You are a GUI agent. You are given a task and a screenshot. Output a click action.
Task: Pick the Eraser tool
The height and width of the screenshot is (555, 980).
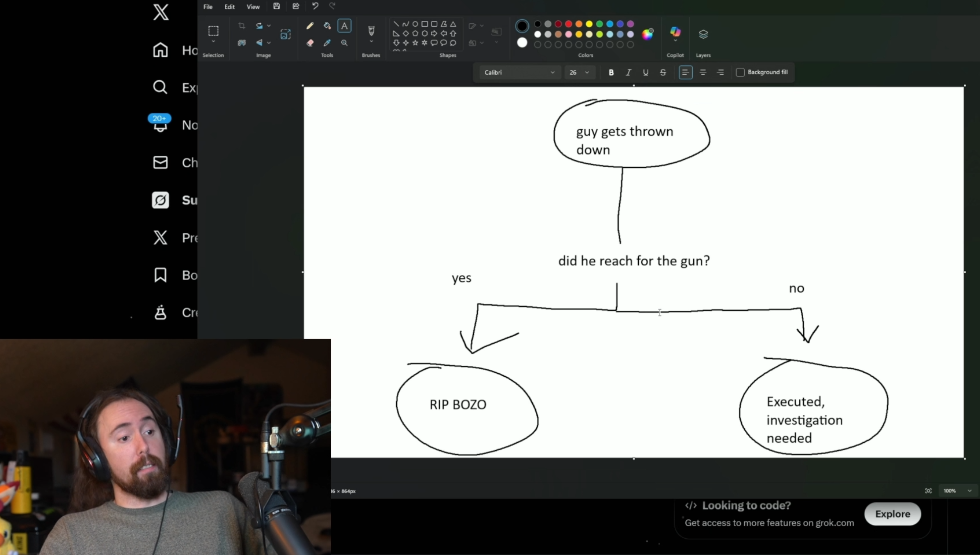pyautogui.click(x=310, y=43)
